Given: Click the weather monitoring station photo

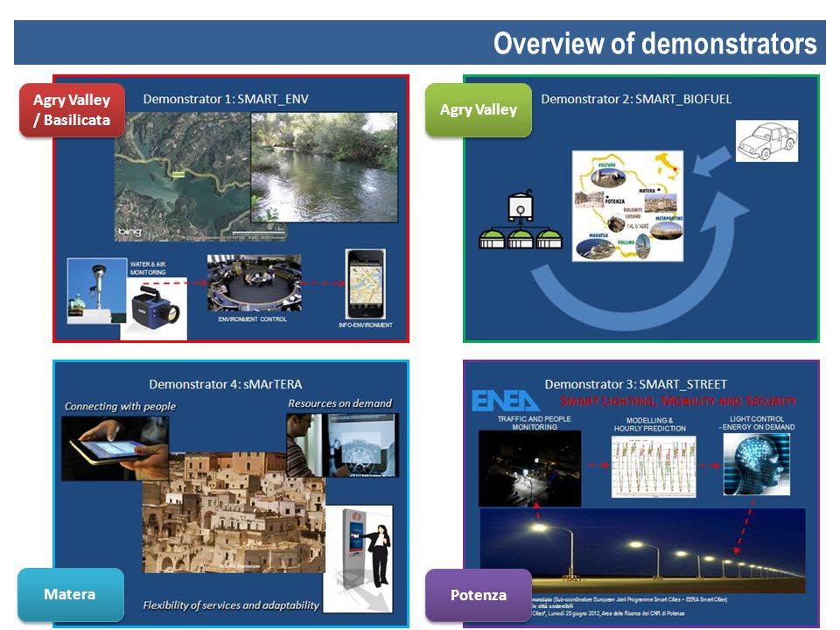Looking at the screenshot, I should (x=95, y=290).
